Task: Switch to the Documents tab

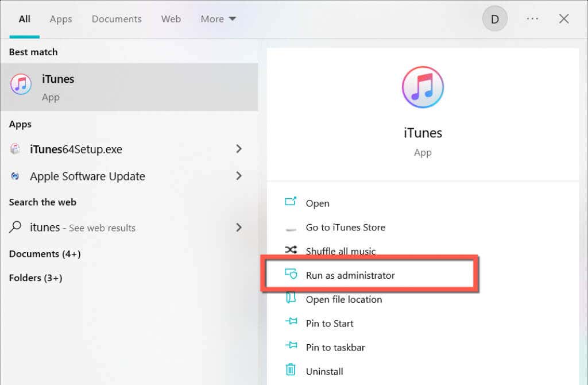Action: pos(116,19)
